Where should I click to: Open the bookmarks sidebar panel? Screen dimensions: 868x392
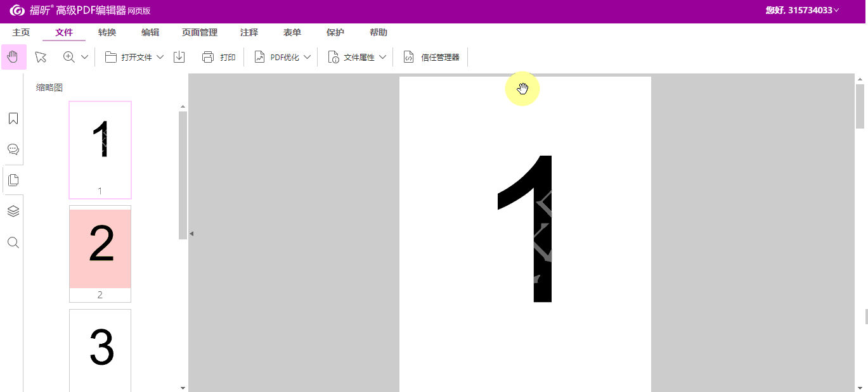point(13,118)
